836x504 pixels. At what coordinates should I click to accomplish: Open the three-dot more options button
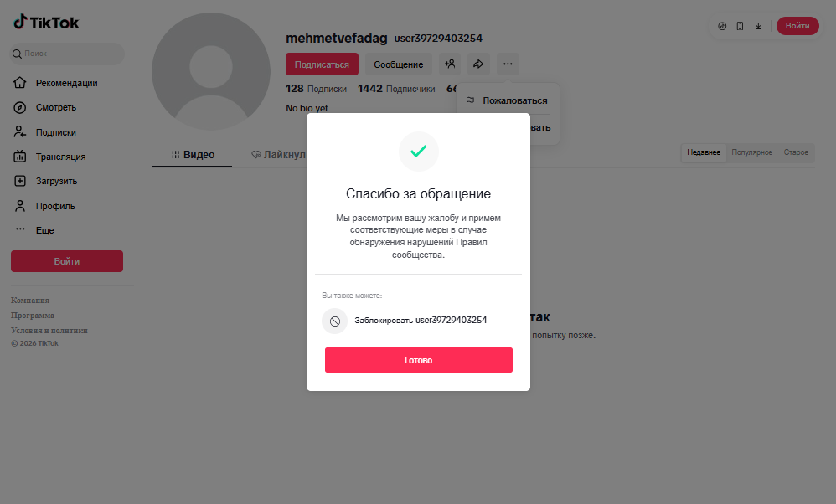click(508, 64)
